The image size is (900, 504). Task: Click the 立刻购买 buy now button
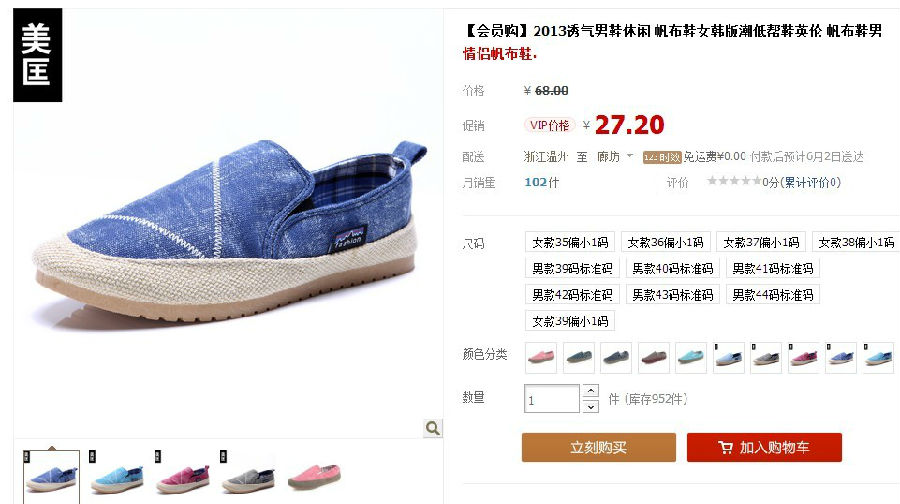[x=599, y=448]
